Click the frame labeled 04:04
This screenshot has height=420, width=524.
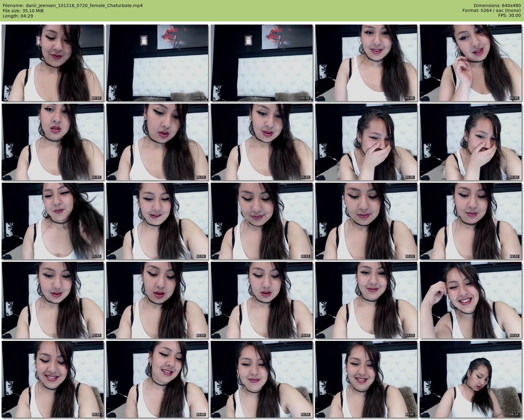point(366,379)
